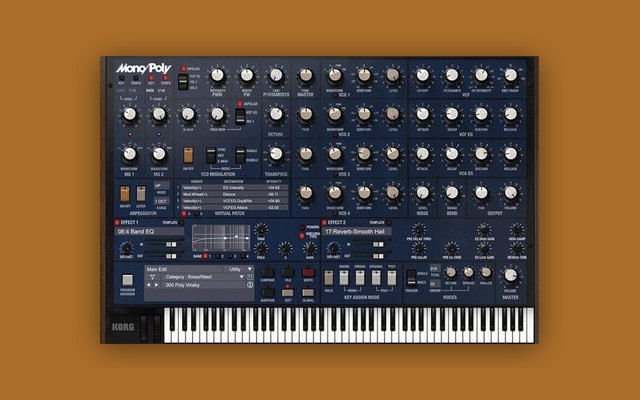Toggle PWM Bipolar LED
640x400 pixels.
click(x=183, y=69)
